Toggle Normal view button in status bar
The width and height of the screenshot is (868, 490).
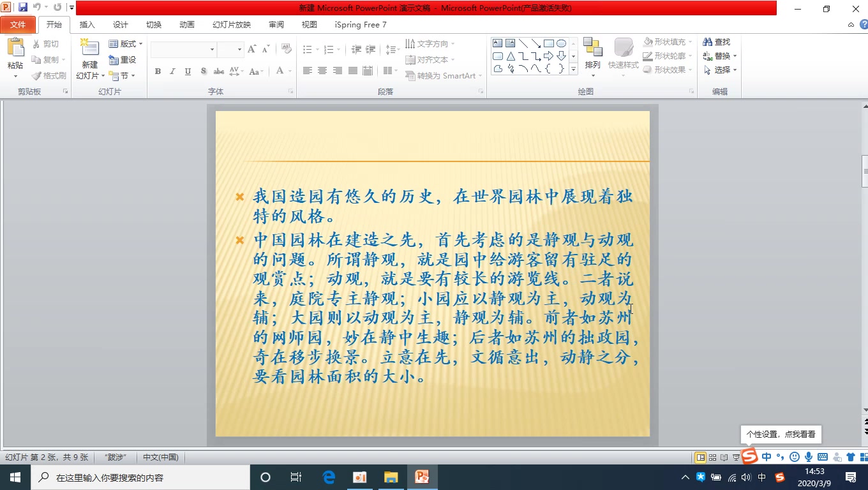701,457
